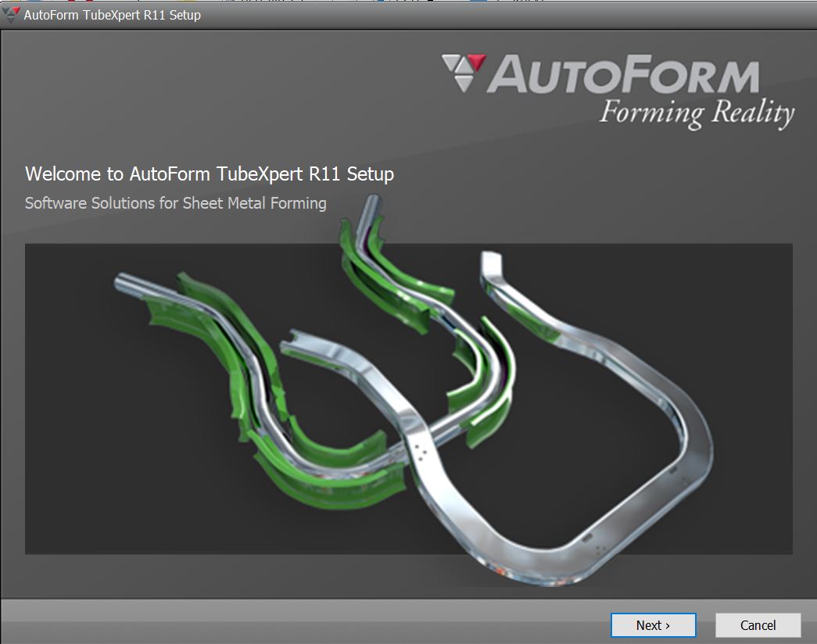Click the 'Forming Reality' slogan text
Viewport: 817px width, 644px height.
(x=697, y=113)
